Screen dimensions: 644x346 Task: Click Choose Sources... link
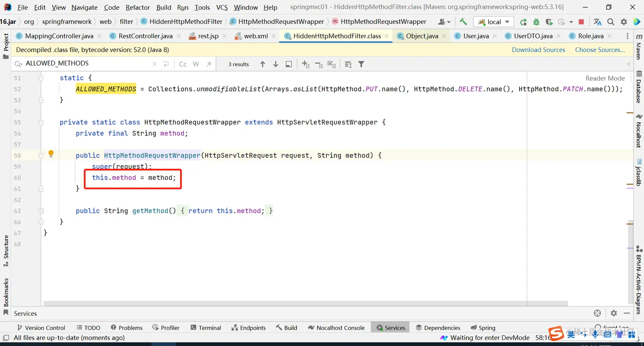(x=600, y=50)
